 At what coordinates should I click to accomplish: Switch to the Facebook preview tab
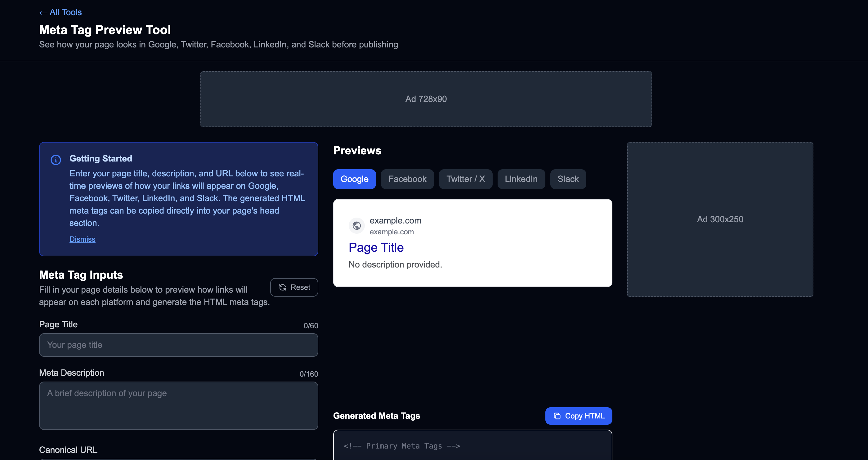(x=407, y=179)
